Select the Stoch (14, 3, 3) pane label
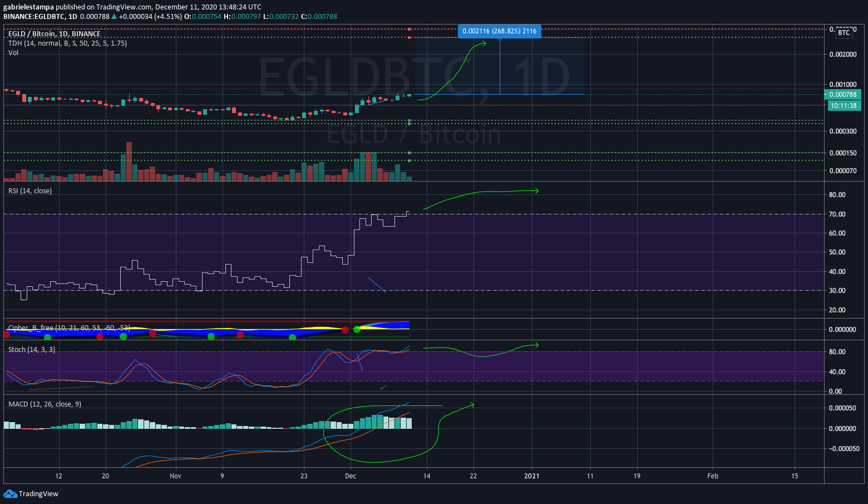This screenshot has width=868, height=504. pyautogui.click(x=32, y=350)
